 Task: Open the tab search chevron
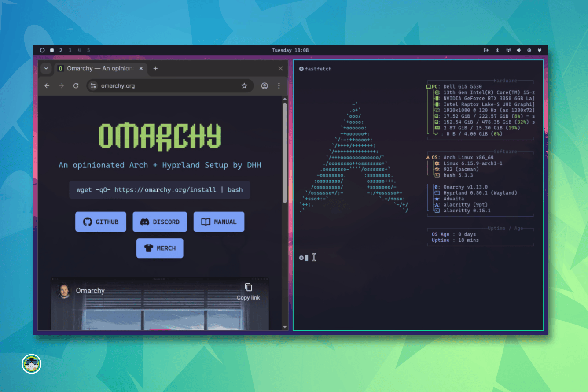[x=46, y=69]
